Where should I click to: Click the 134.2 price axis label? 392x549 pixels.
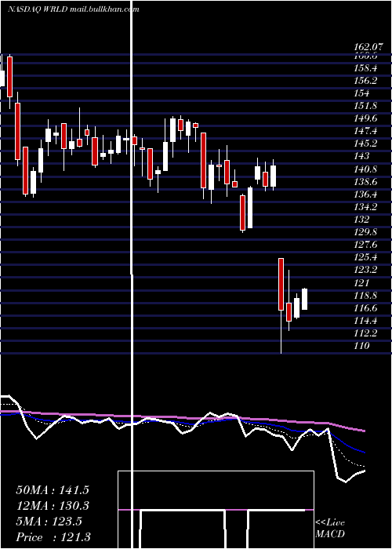(x=367, y=207)
